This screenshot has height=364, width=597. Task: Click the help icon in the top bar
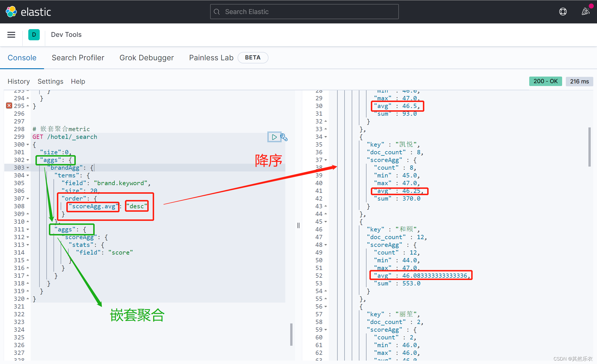pos(563,11)
